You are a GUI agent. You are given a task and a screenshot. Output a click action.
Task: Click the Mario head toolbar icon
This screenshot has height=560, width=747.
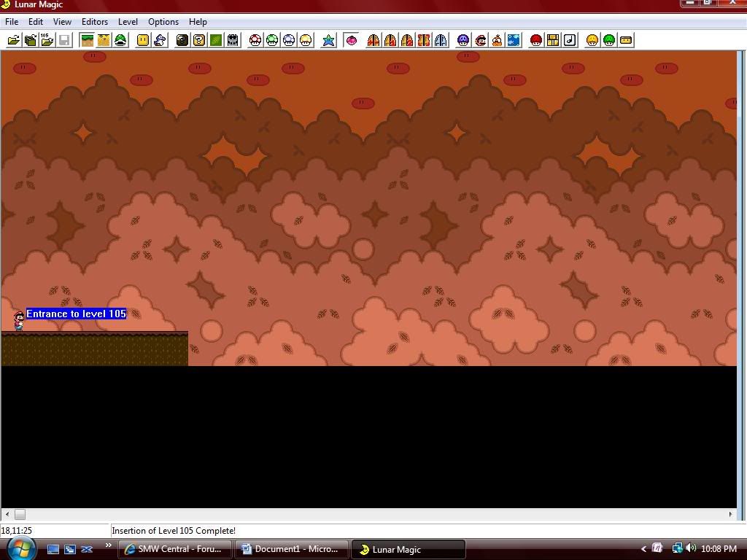click(480, 41)
